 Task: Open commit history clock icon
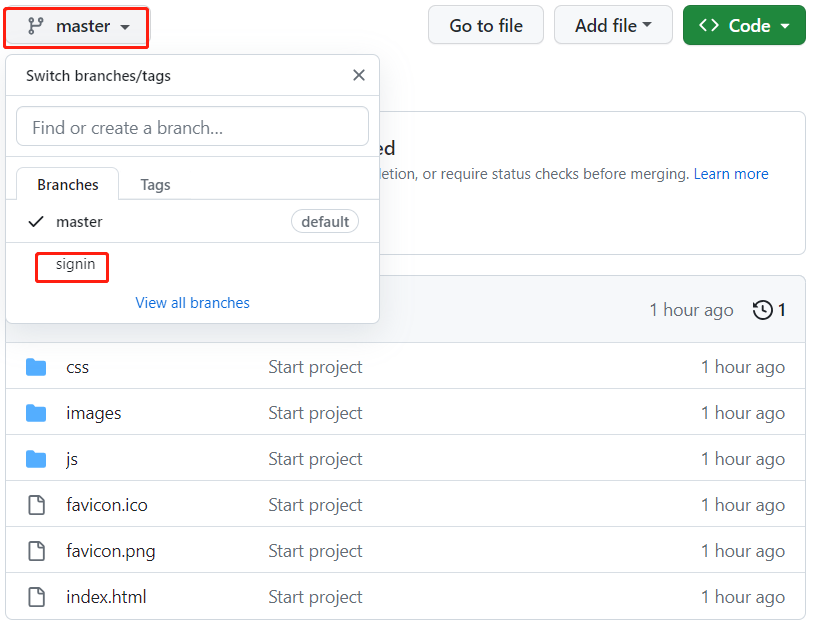(x=762, y=310)
